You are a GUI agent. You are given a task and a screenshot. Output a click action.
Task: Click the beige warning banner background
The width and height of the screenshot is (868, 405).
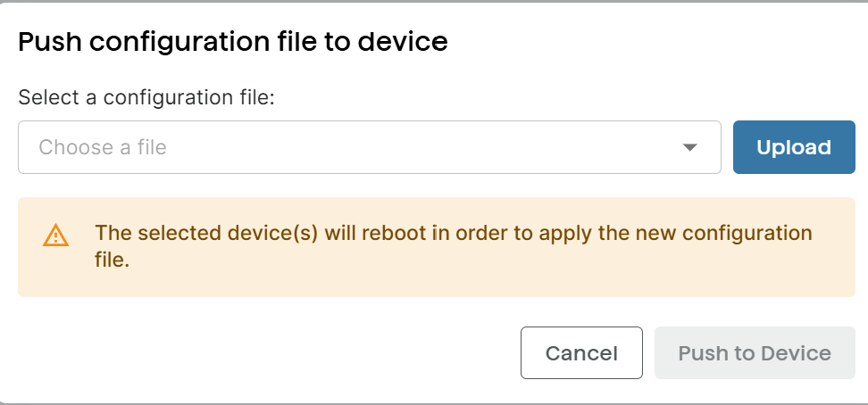[436, 247]
